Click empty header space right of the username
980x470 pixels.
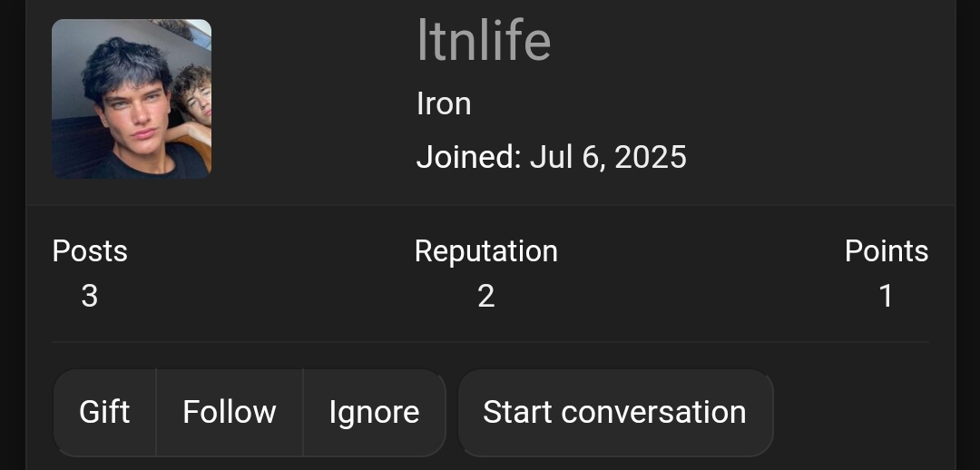(x=750, y=41)
